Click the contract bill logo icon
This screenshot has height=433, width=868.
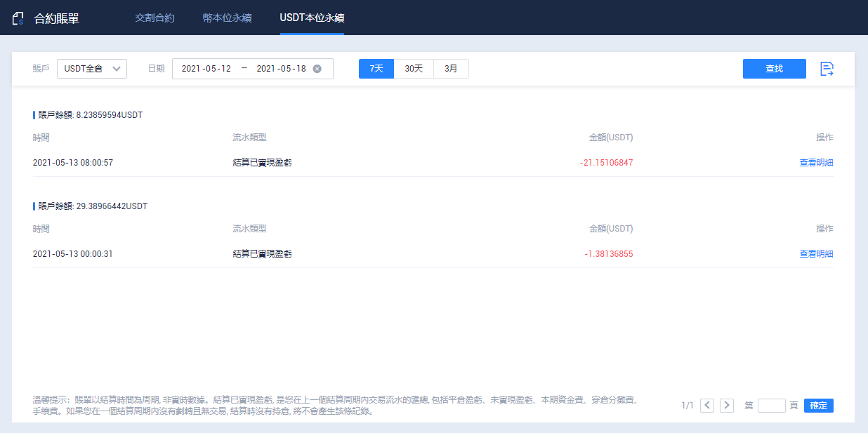(18, 18)
